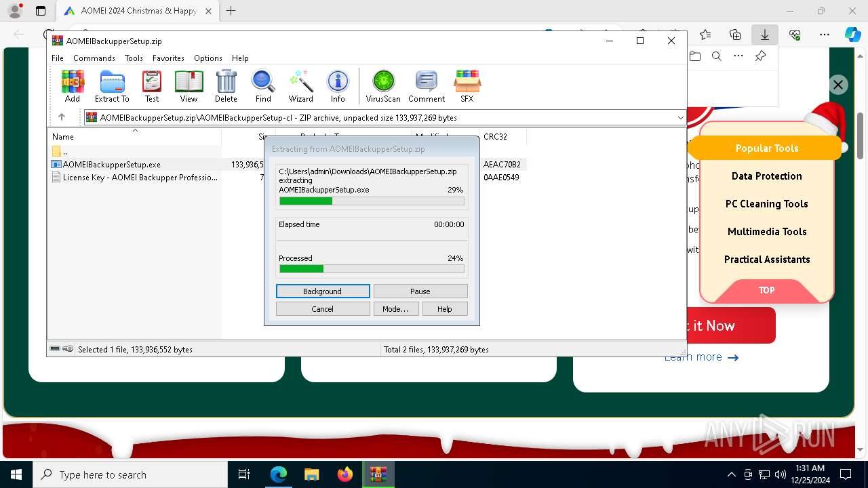The width and height of the screenshot is (868, 488).
Task: Open the notification center icon
Action: 846,474
